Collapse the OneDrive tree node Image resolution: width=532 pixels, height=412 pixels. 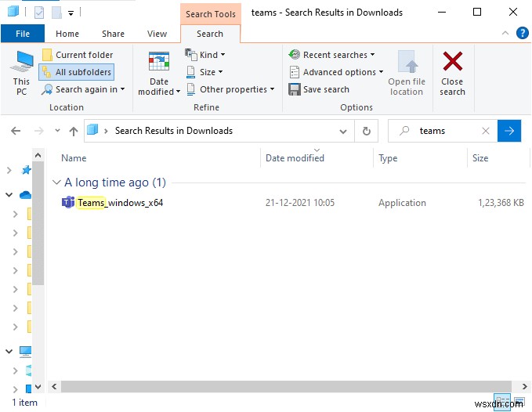point(9,195)
